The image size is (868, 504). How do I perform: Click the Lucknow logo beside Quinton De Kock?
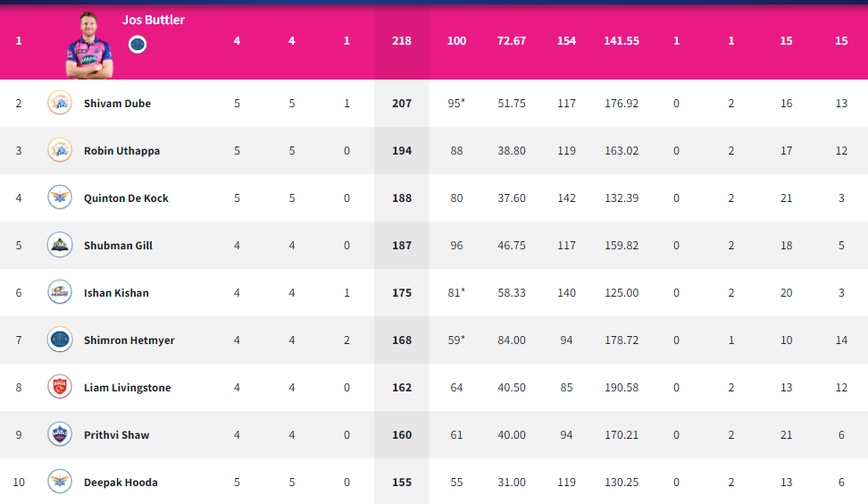coord(60,197)
